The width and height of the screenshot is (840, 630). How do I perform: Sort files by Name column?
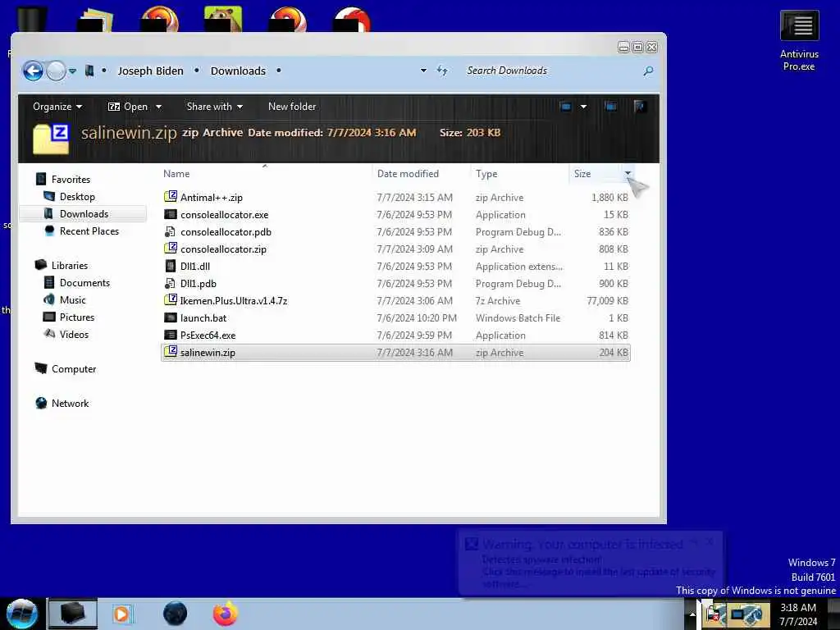click(x=176, y=174)
